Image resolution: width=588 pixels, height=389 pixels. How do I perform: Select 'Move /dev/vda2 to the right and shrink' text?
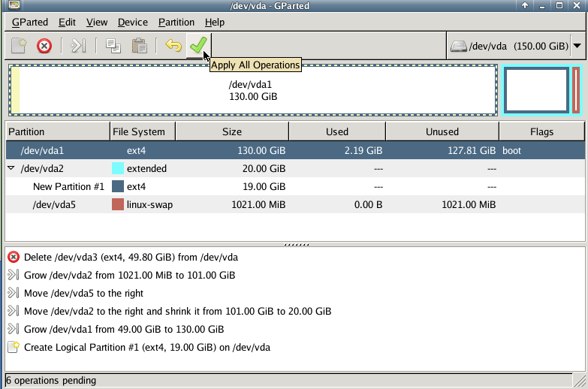177,312
